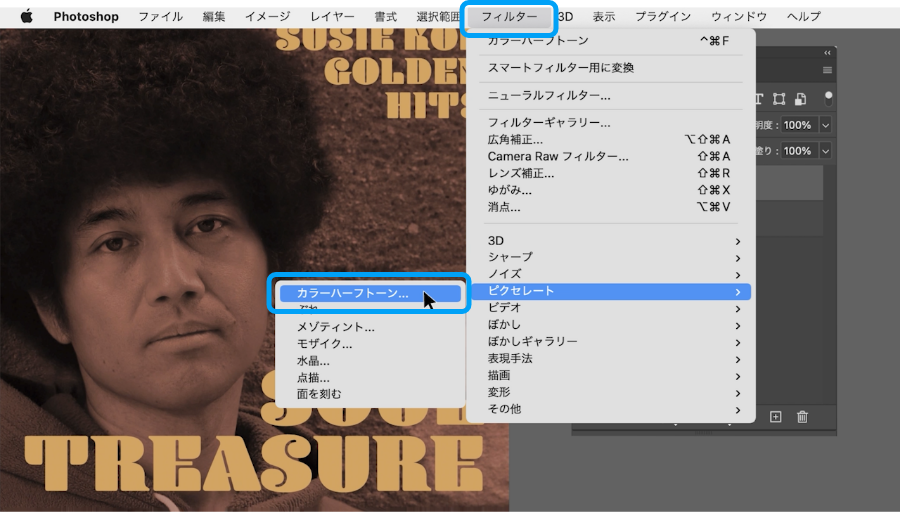
Task: Filter layers by shape layer icon
Action: coord(779,99)
